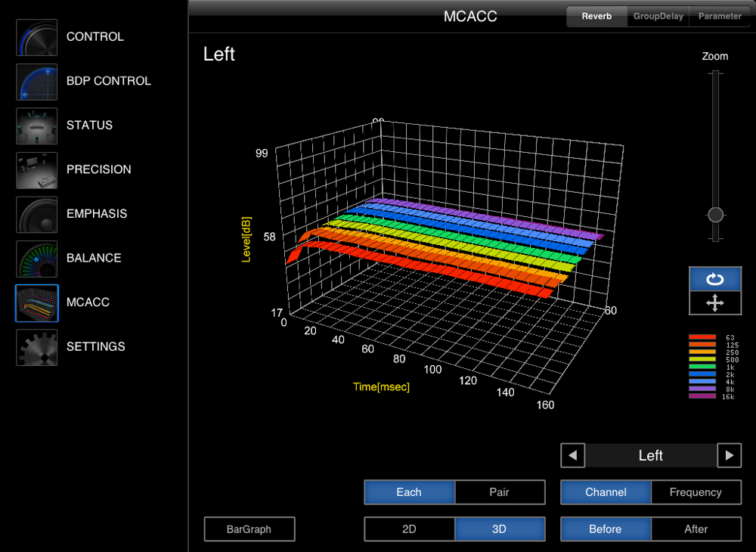Screen dimensions: 756x552
Task: Click the 500 Hz yellow legend swatch
Action: tap(702, 359)
